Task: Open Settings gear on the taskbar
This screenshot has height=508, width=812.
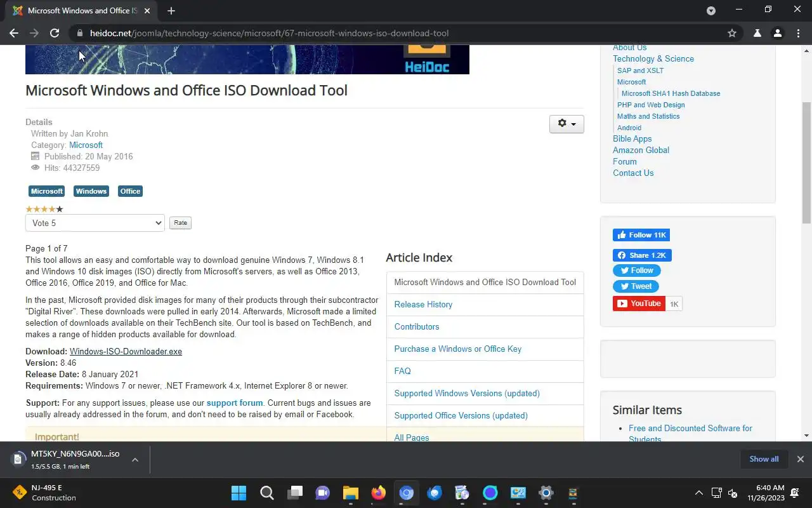Action: click(546, 493)
